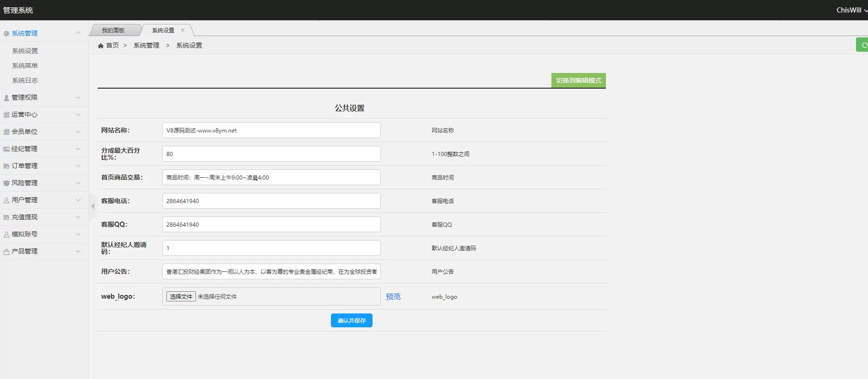
Task: Open 系统日志 in the sidebar
Action: (x=25, y=80)
